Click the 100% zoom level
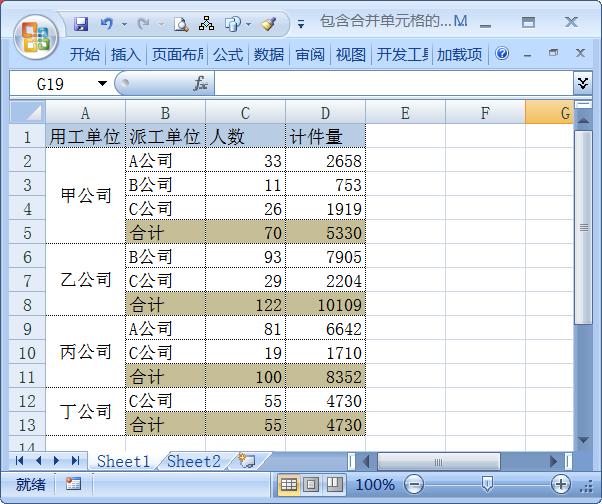 click(375, 484)
